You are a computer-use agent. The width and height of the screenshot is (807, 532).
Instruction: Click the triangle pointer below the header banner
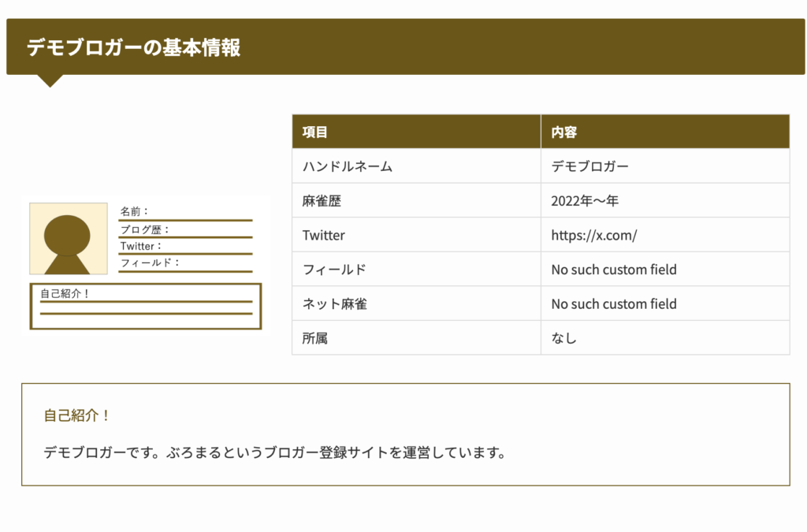point(50,80)
